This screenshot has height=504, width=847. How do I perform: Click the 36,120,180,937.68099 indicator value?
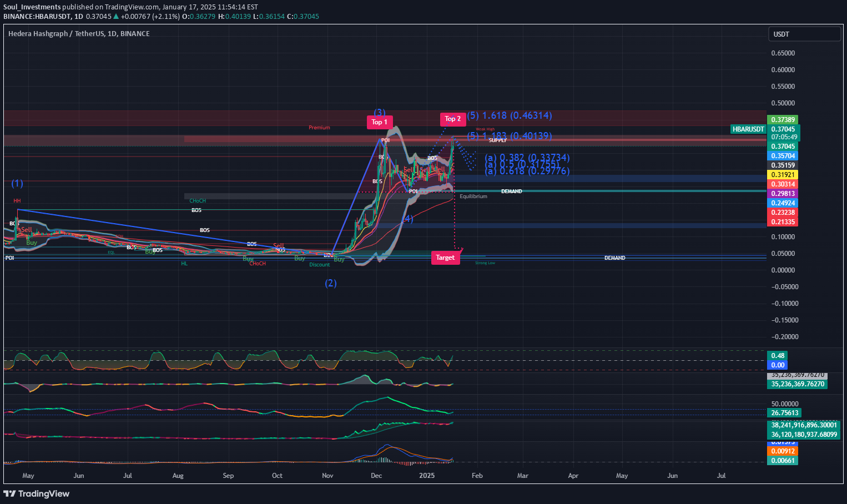pos(804,435)
